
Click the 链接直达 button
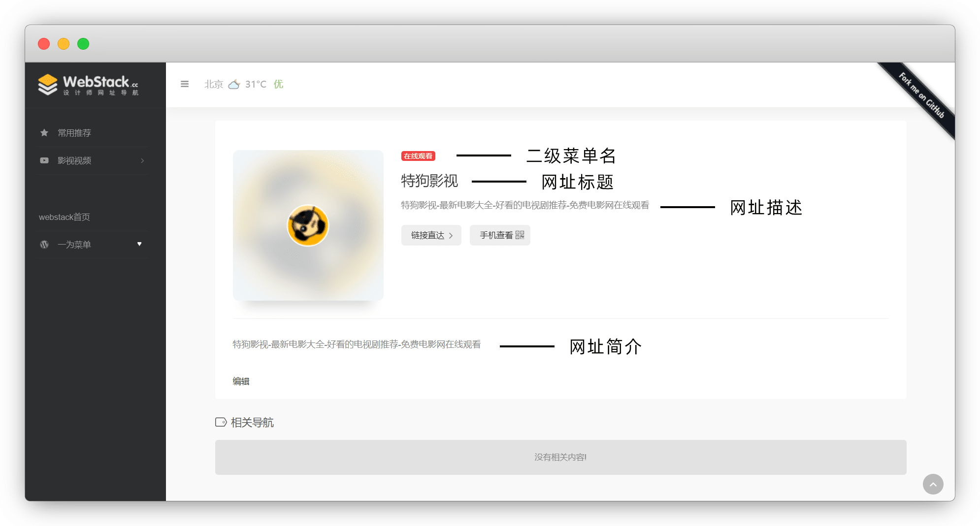click(x=431, y=235)
